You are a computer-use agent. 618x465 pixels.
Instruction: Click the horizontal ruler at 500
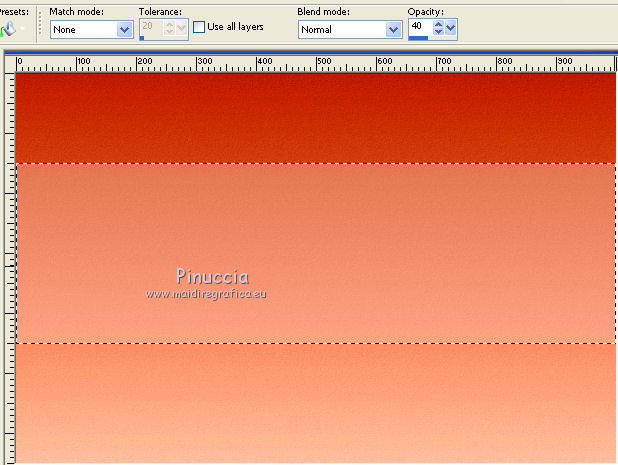324,63
